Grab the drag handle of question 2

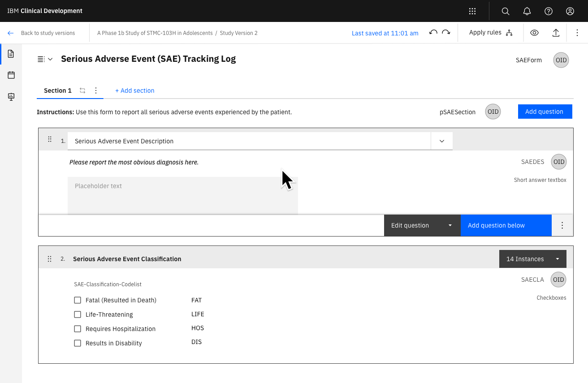50,259
